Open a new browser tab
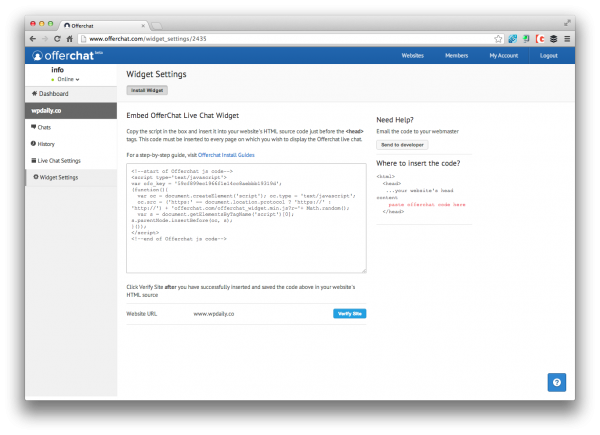600x435 pixels. (156, 26)
